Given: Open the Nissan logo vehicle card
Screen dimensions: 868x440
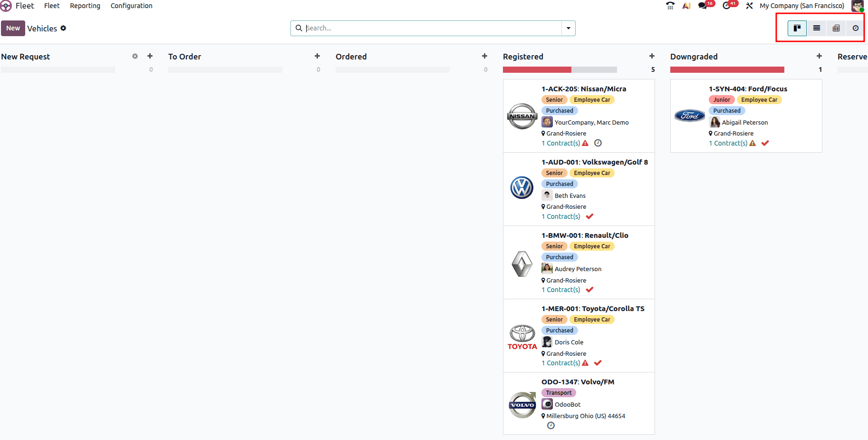Looking at the screenshot, I should [x=522, y=116].
